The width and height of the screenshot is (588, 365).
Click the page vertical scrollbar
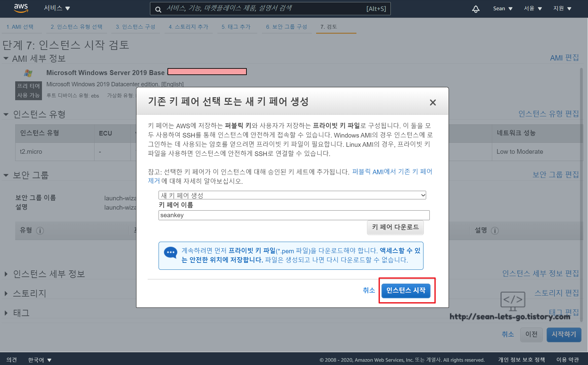(x=581, y=195)
